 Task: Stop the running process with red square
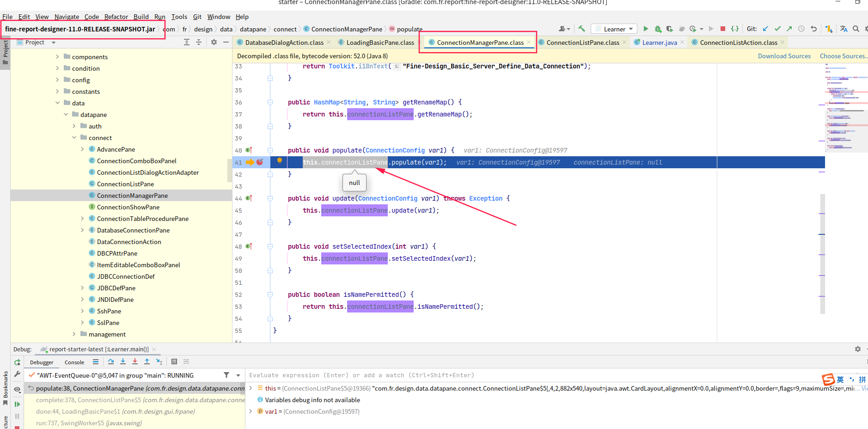tap(723, 29)
